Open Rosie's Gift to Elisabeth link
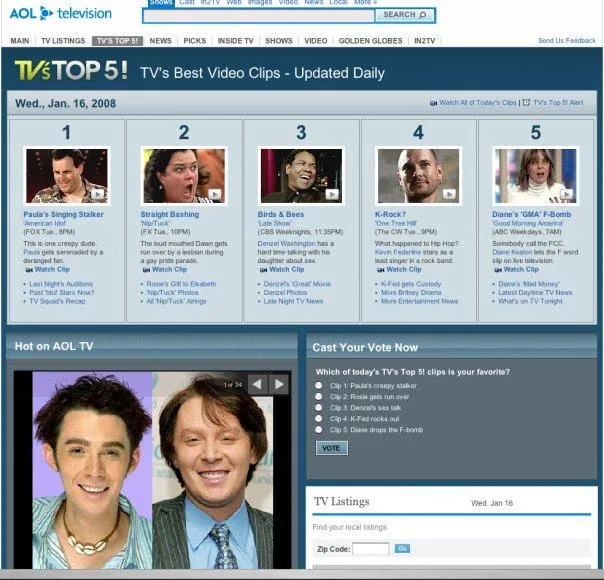The height and width of the screenshot is (580, 604). [x=181, y=284]
